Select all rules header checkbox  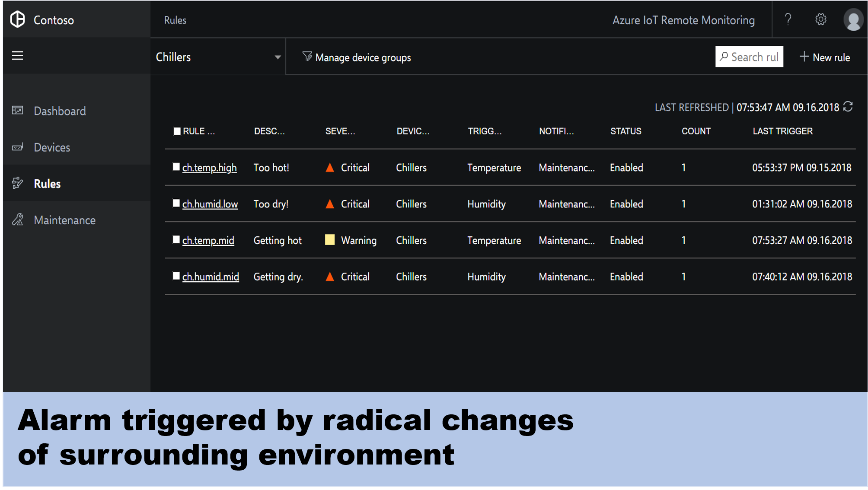point(177,131)
